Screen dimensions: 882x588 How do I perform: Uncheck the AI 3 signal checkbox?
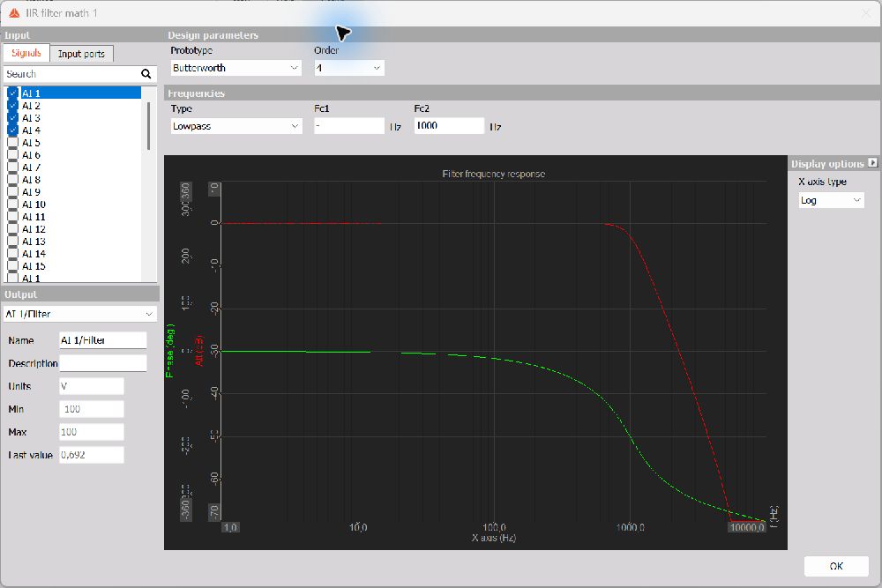click(13, 118)
